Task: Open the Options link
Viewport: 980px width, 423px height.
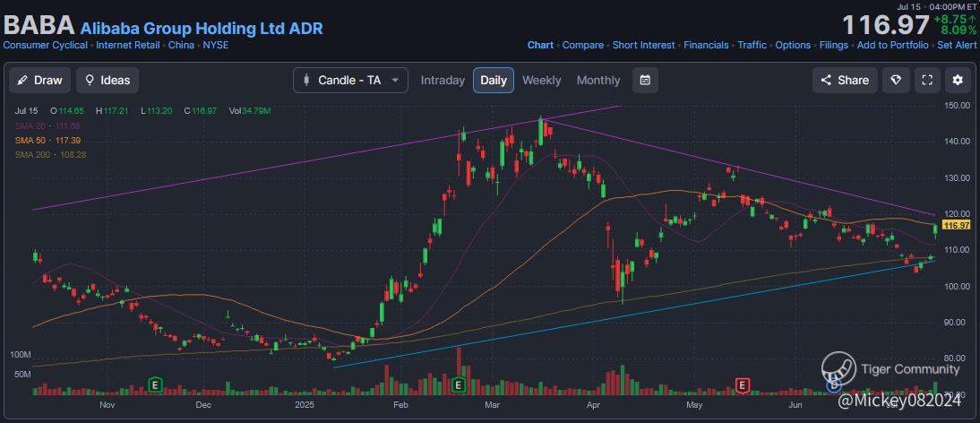Action: tap(793, 45)
